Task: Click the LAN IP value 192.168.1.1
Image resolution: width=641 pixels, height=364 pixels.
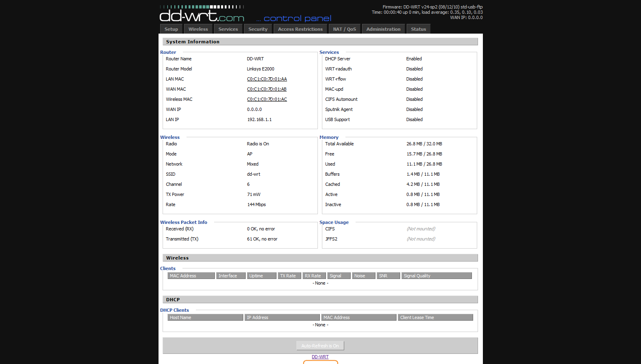Action: coord(259,120)
